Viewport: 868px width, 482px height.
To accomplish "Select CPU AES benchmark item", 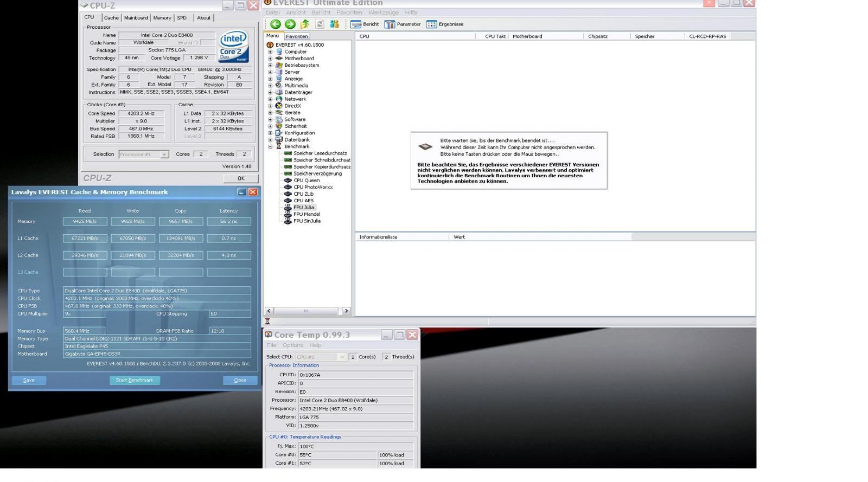I will (x=303, y=201).
